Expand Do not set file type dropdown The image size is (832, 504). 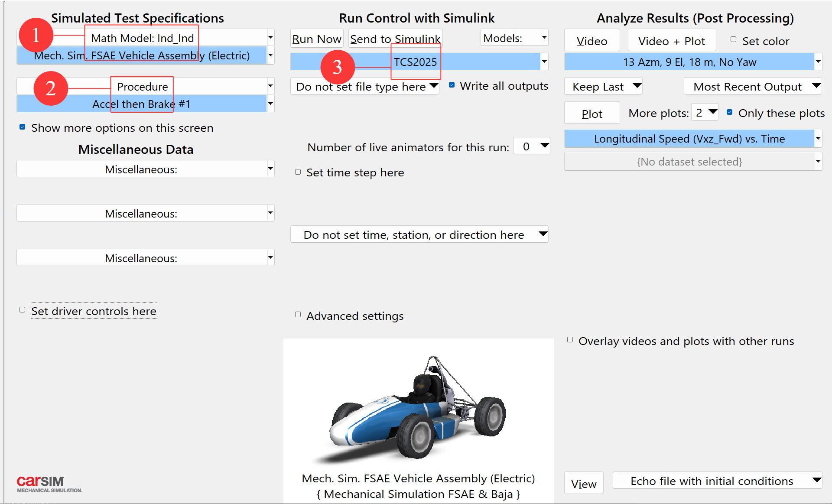click(365, 87)
